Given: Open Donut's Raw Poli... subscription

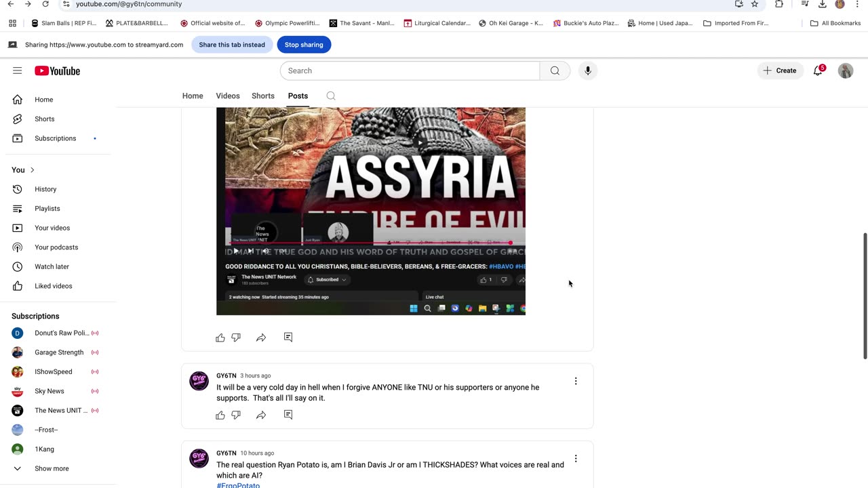Looking at the screenshot, I should (58, 333).
